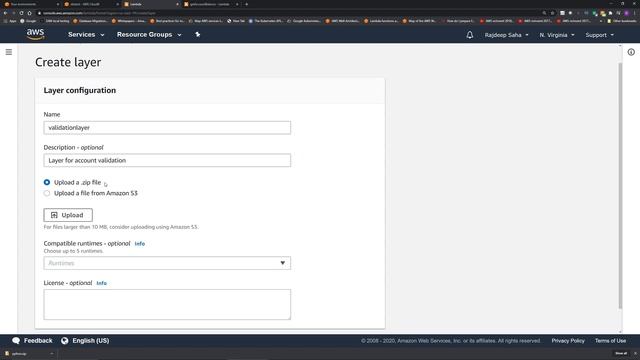This screenshot has height=360, width=640.
Task: Open the Services menu
Action: pos(86,35)
